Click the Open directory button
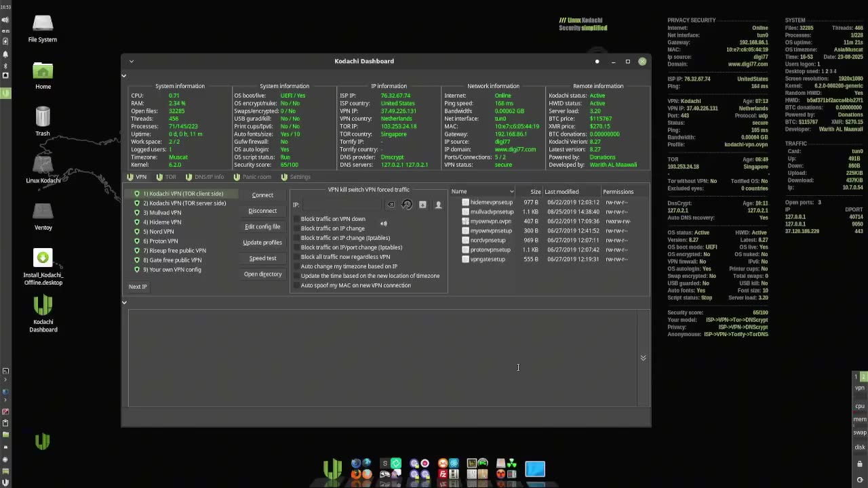 pyautogui.click(x=262, y=274)
